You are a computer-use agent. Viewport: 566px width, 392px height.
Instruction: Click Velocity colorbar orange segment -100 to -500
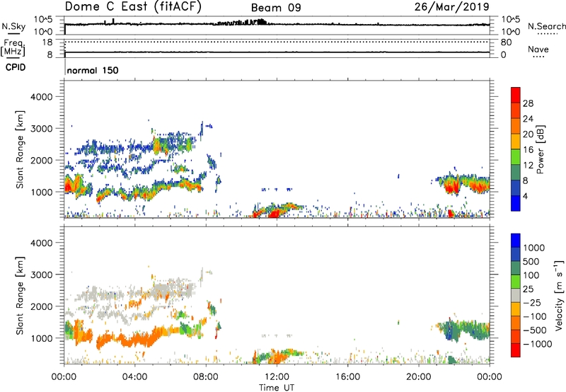(x=516, y=323)
